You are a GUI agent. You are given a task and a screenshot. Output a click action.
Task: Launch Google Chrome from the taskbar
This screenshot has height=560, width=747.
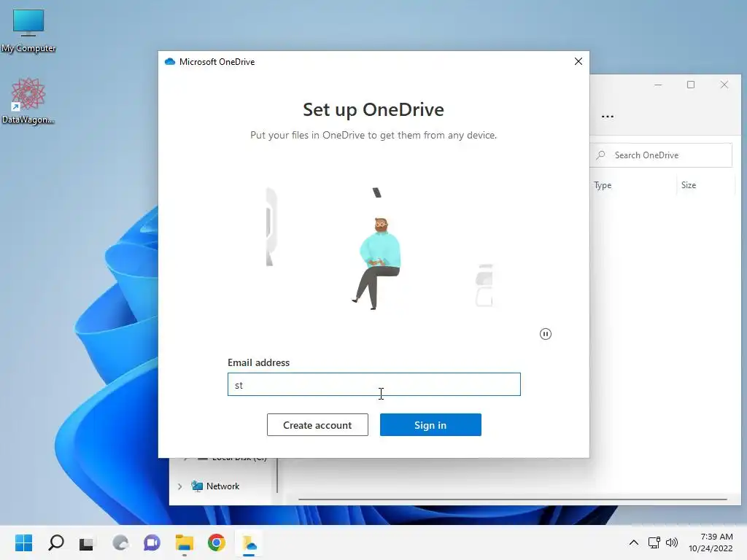coord(216,542)
